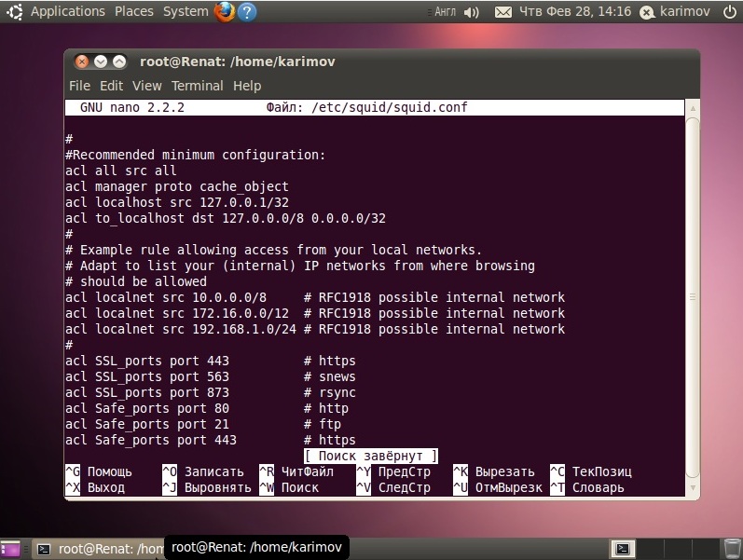Viewport: 743px width, 560px height.
Task: Click the date and time clock
Action: (575, 11)
